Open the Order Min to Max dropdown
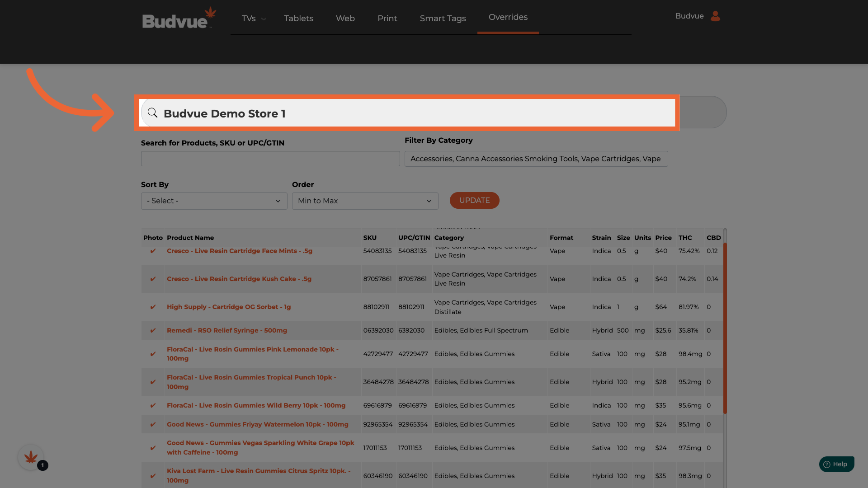 (365, 201)
